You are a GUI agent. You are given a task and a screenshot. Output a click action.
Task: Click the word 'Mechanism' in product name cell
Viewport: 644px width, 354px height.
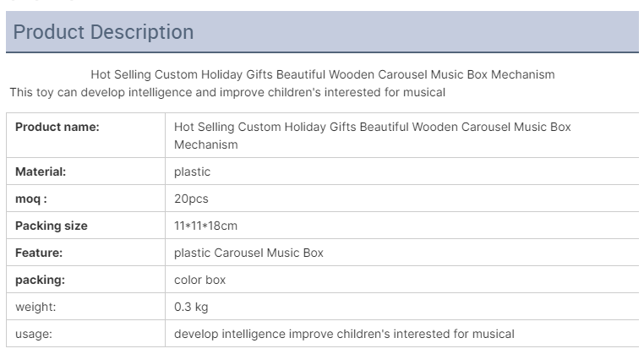(x=205, y=144)
